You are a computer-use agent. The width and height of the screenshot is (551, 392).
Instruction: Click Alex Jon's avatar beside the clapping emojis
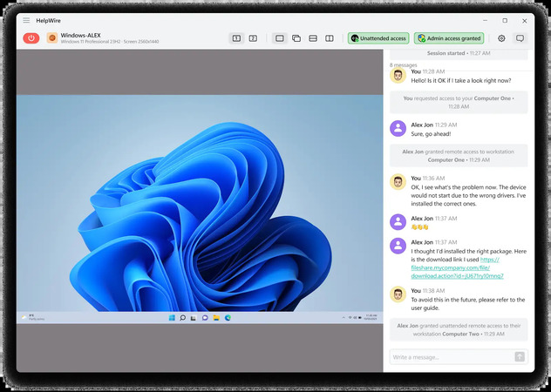pos(398,222)
